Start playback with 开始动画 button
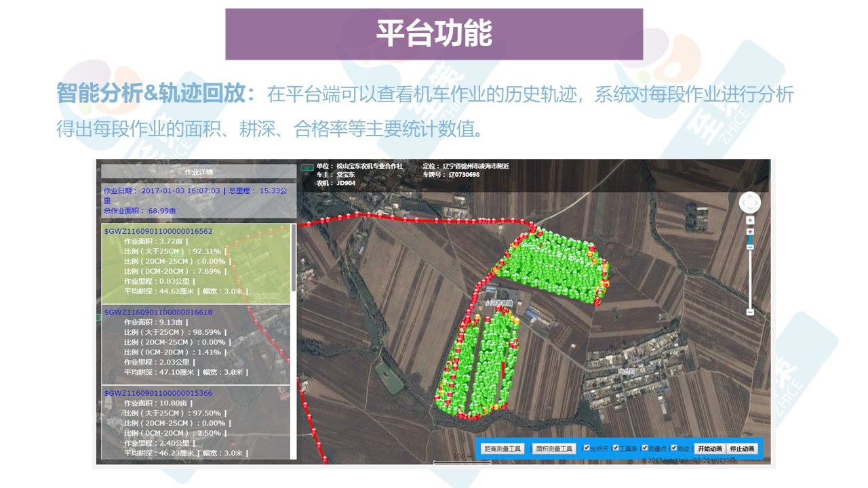The height and width of the screenshot is (488, 868). 709,449
